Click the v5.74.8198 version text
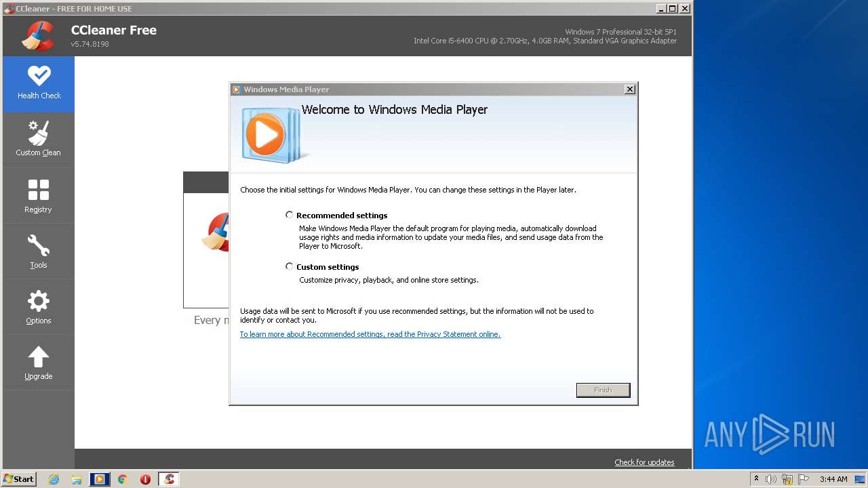This screenshot has height=488, width=868. tap(90, 44)
